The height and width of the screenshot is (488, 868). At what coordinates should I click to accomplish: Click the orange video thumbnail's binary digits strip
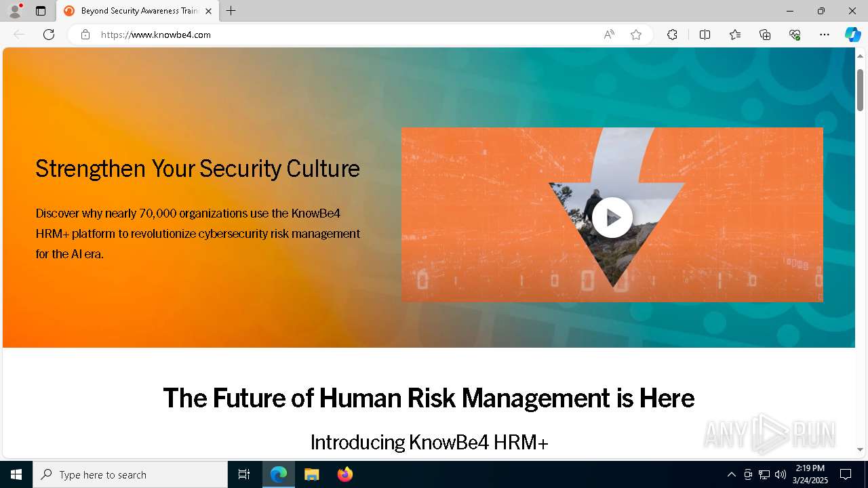[612, 279]
